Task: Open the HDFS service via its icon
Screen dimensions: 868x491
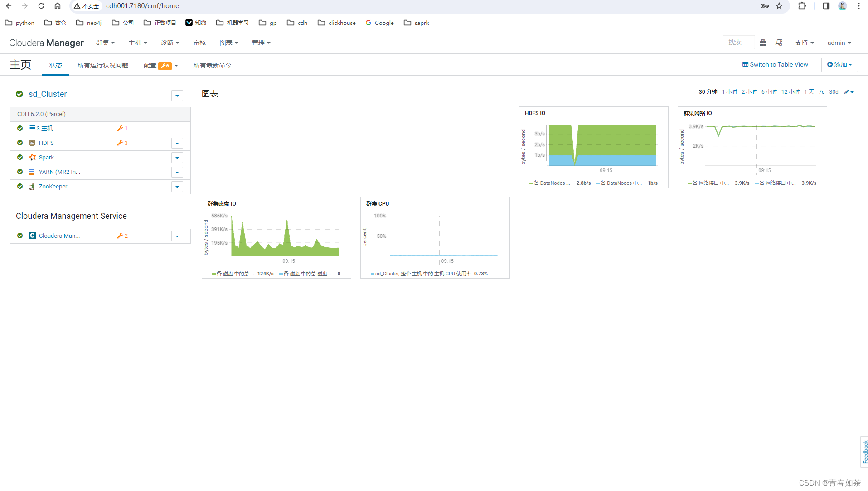Action: pyautogui.click(x=32, y=143)
